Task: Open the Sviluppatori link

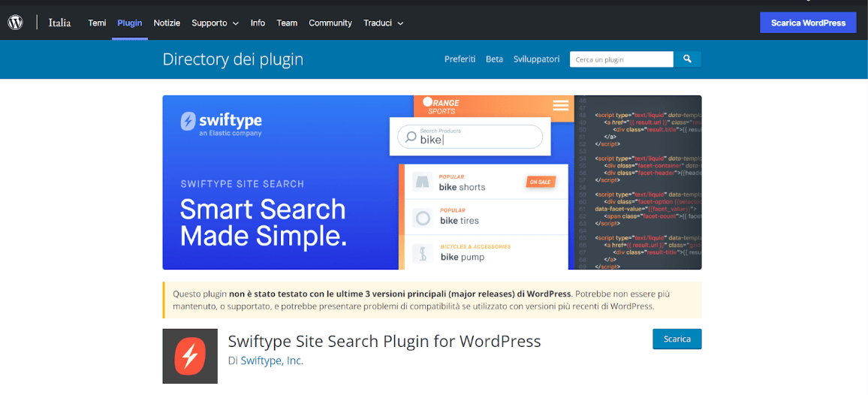Action: click(536, 59)
